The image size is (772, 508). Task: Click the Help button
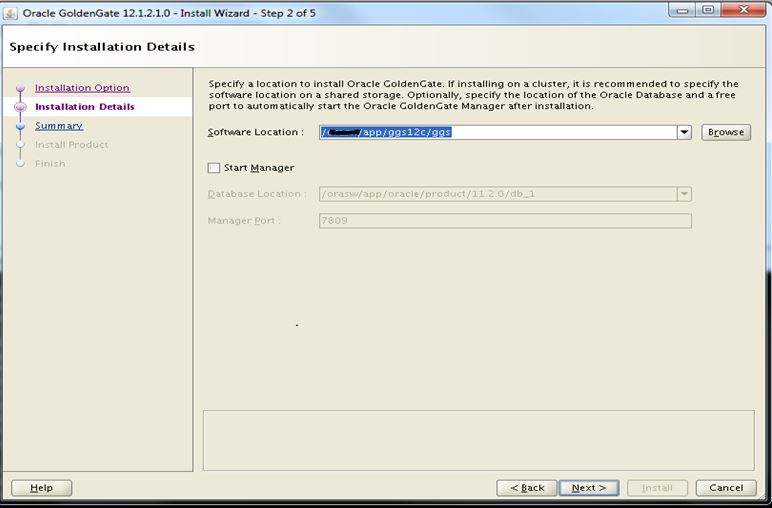41,488
